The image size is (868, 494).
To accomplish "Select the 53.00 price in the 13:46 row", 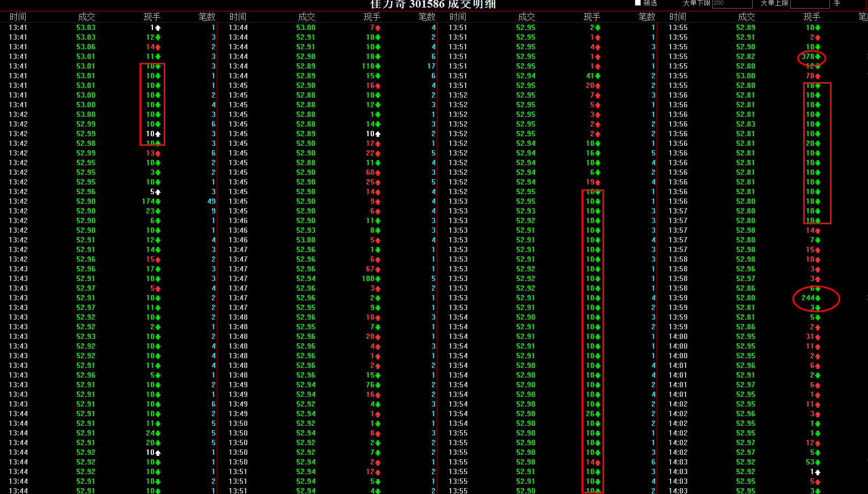I will point(306,240).
